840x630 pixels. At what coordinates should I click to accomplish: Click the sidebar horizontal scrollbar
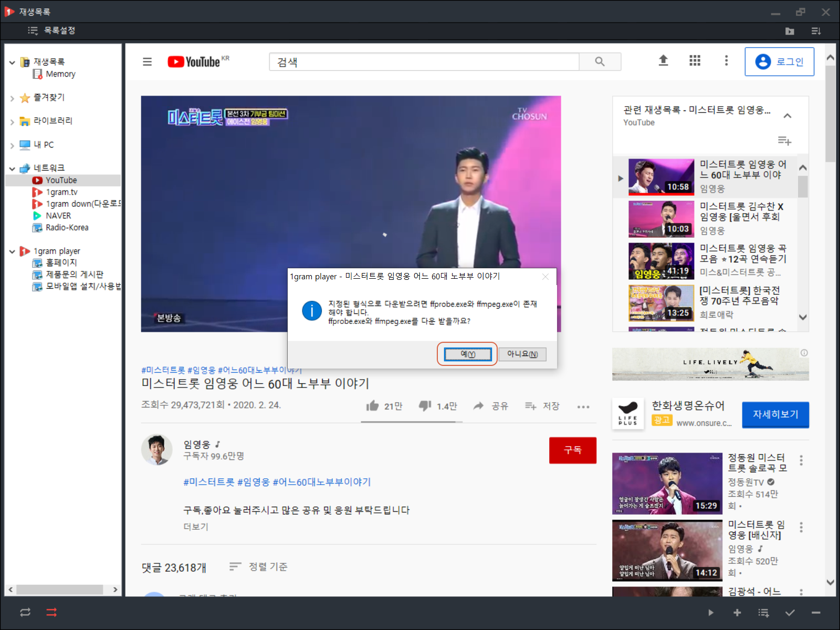click(59, 590)
